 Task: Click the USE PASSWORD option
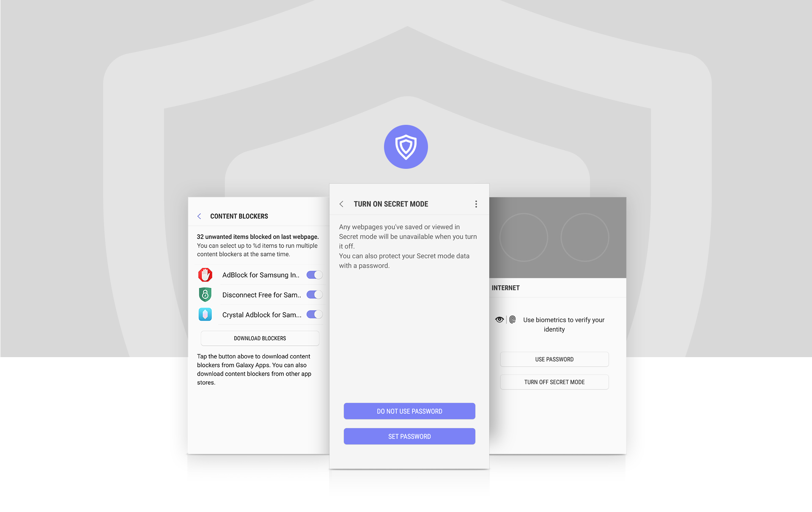554,359
